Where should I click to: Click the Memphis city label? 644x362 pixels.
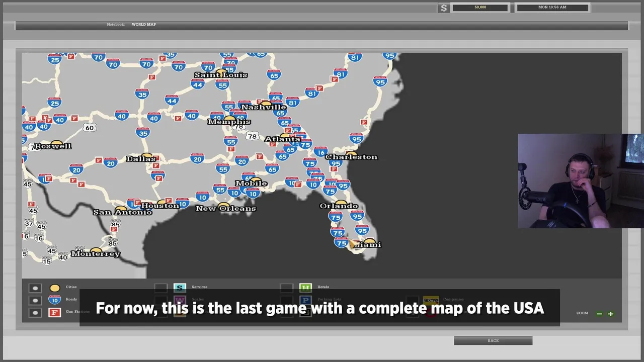(x=229, y=122)
